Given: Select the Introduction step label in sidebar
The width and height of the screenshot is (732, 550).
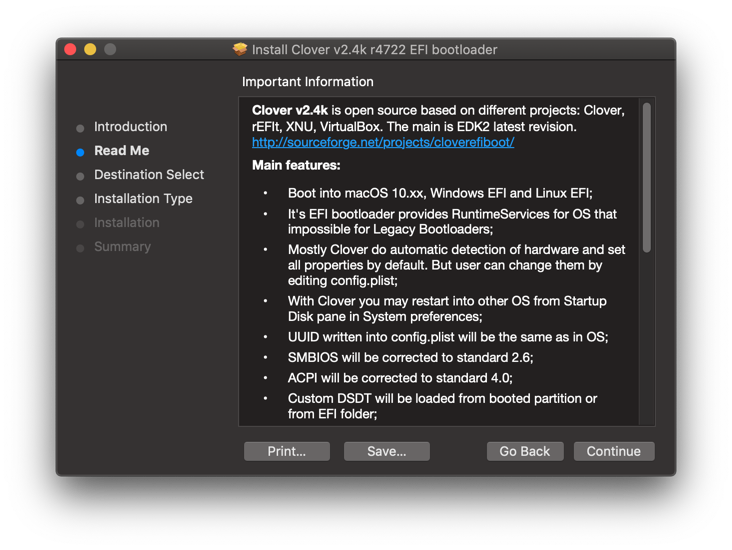Looking at the screenshot, I should click(130, 127).
